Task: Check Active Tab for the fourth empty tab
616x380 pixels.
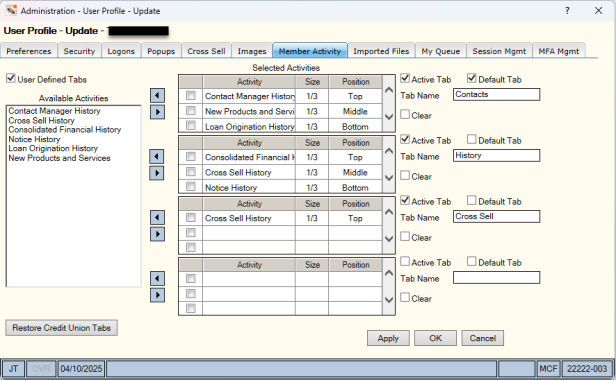Action: (x=405, y=261)
